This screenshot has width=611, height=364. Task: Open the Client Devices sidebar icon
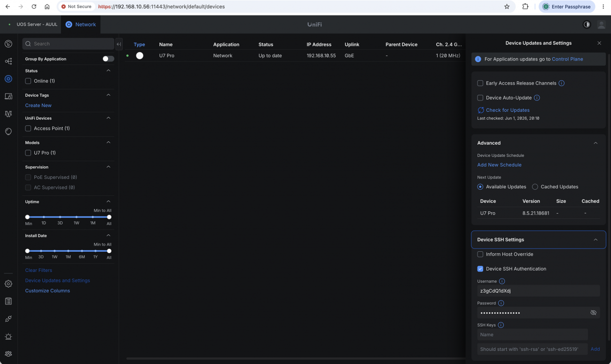pyautogui.click(x=8, y=96)
